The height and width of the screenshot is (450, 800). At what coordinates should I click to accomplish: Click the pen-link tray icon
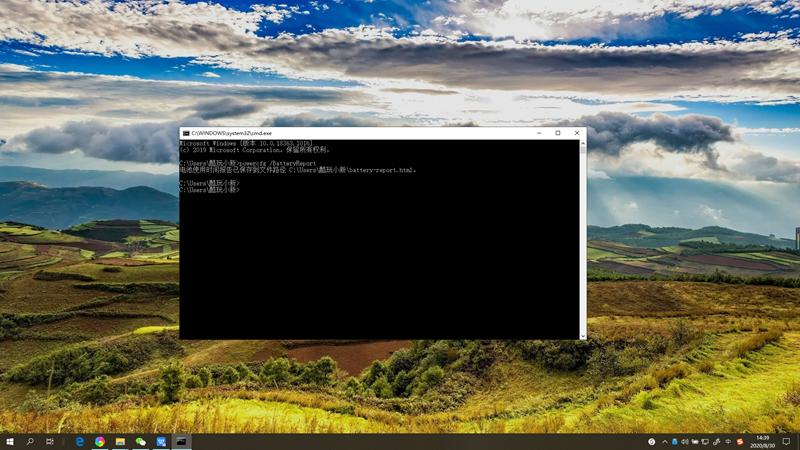click(716, 442)
